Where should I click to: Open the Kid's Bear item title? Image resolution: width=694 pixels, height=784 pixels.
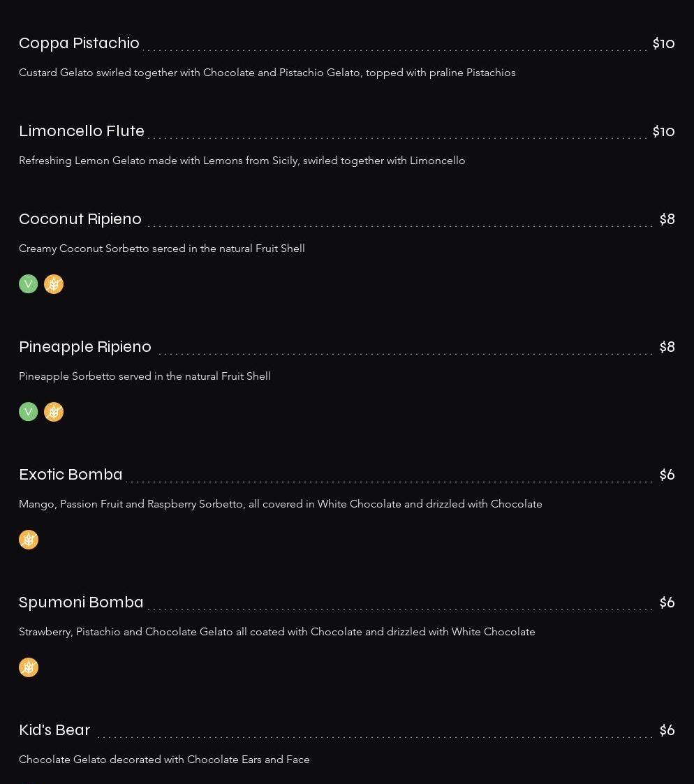pyautogui.click(x=54, y=730)
